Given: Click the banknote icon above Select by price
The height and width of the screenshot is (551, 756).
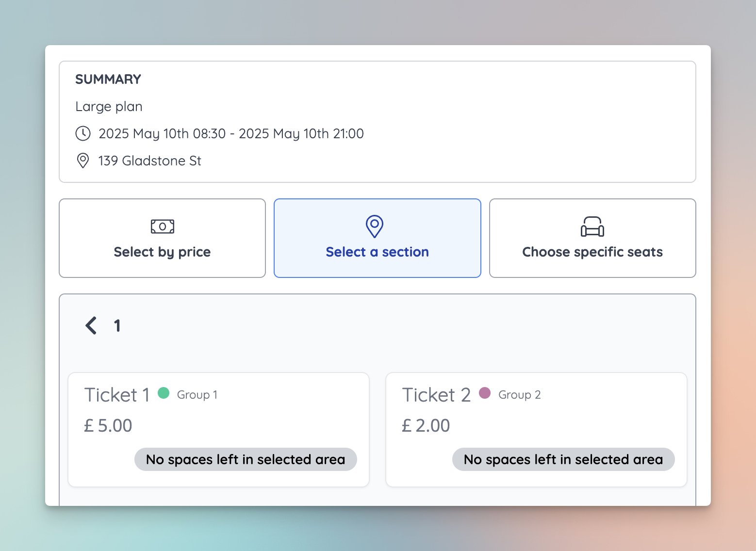Looking at the screenshot, I should (162, 226).
